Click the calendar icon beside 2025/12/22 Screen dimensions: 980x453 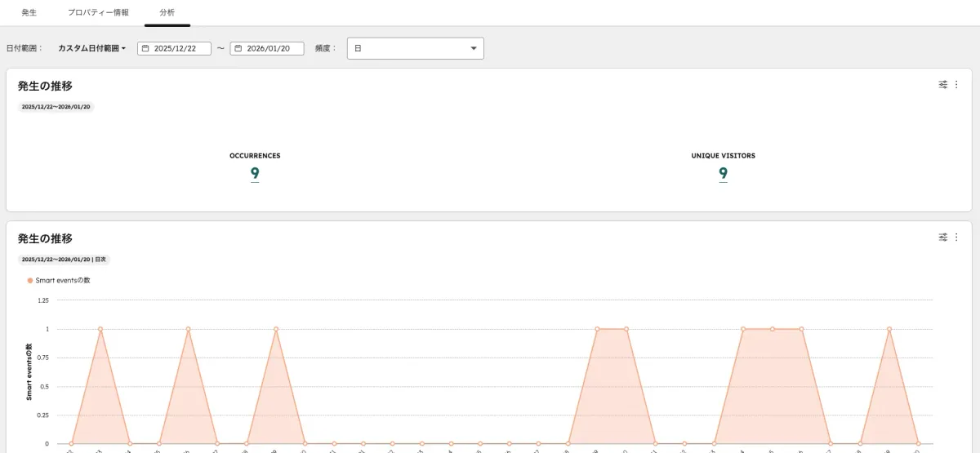(x=145, y=48)
